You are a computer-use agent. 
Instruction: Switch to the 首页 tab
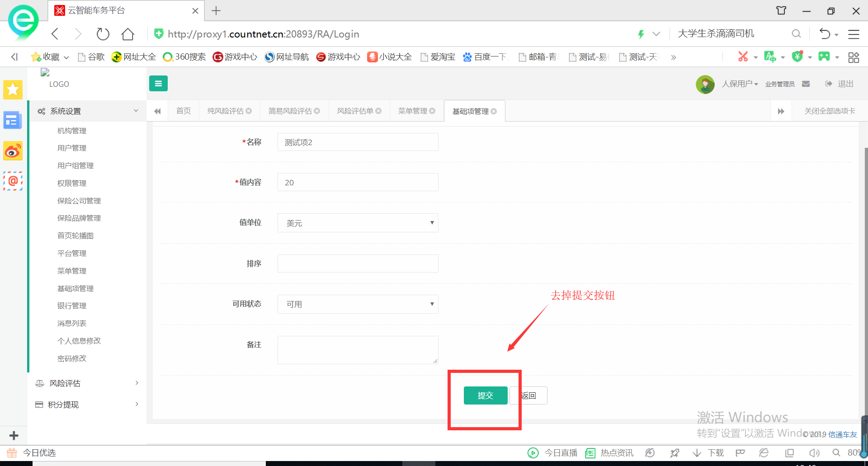tap(184, 111)
